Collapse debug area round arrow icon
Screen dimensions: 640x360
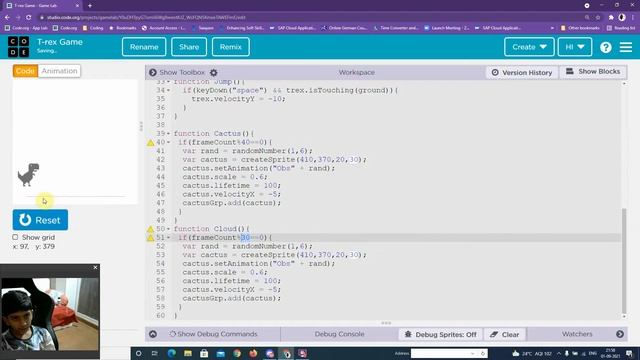click(153, 334)
